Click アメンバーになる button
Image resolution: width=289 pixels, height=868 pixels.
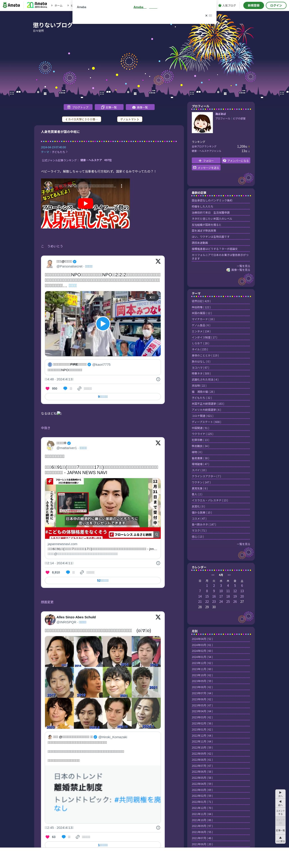tap(236, 161)
